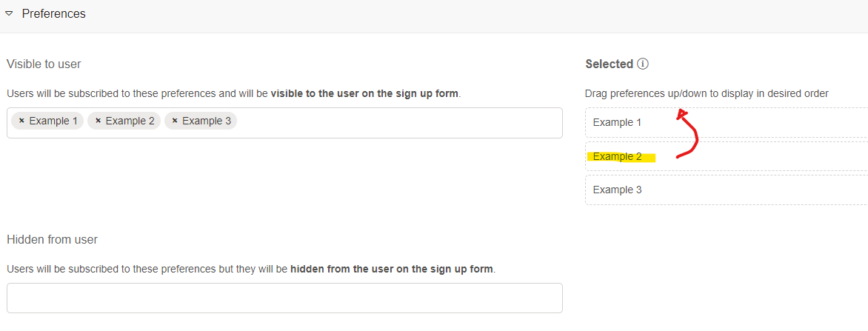868x331 pixels.
Task: Click the "Selected" heading text
Action: (609, 64)
